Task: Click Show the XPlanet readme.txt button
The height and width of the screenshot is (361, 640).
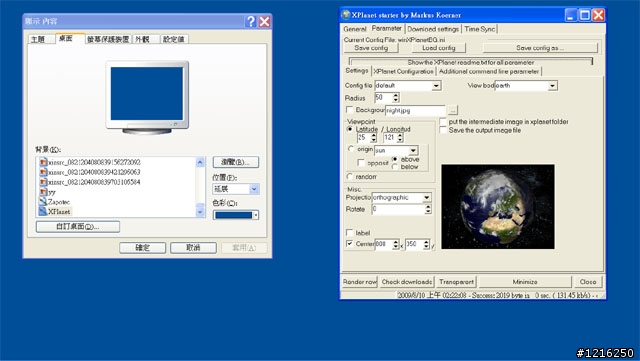Action: (x=471, y=62)
